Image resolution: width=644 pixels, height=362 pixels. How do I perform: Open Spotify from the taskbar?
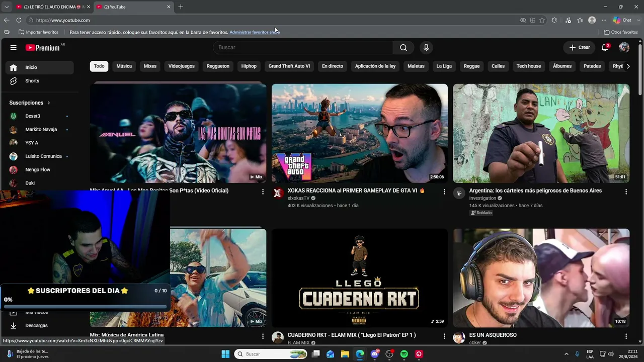tap(404, 354)
